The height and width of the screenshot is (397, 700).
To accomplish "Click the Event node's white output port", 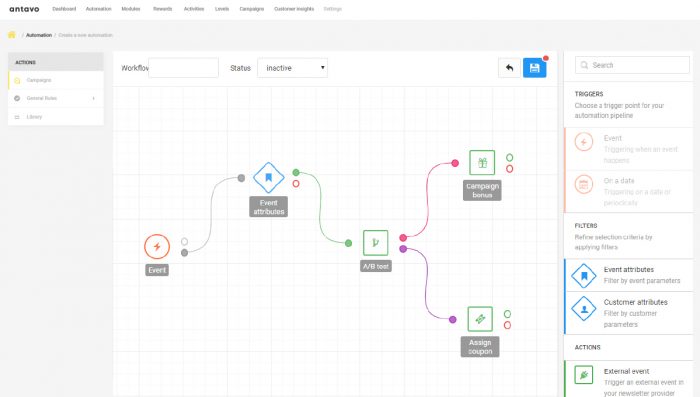I will 184,242.
